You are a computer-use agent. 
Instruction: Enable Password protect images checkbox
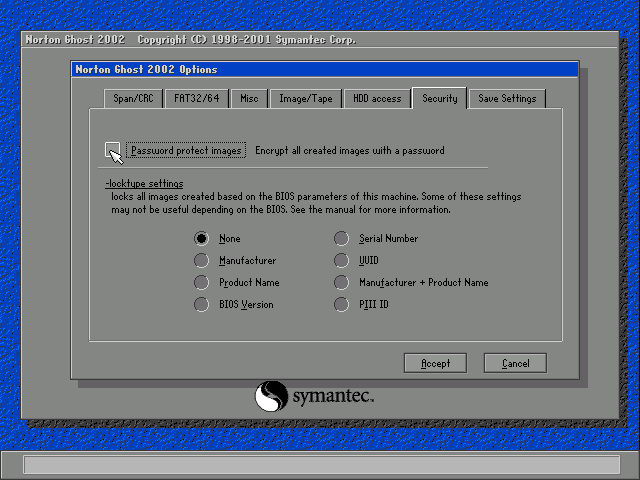point(112,149)
